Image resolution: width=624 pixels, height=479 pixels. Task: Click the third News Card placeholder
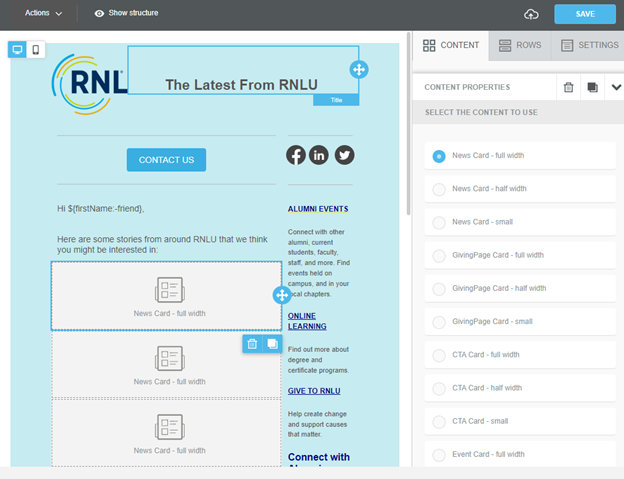click(166, 433)
